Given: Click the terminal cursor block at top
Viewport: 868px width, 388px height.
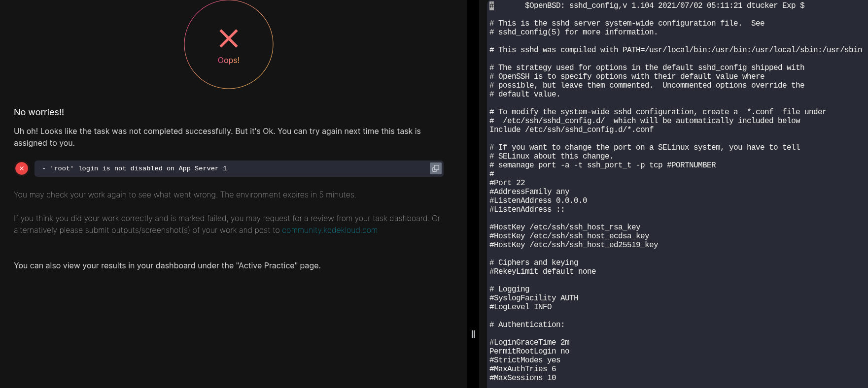Looking at the screenshot, I should (491, 6).
